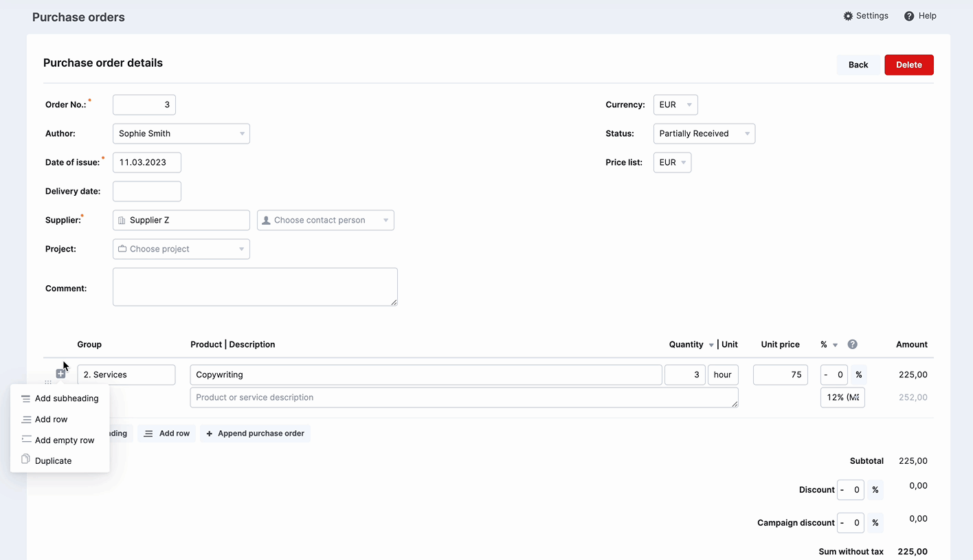Screen dimensions: 973x560
Task: Open the Currency dropdown
Action: (675, 104)
